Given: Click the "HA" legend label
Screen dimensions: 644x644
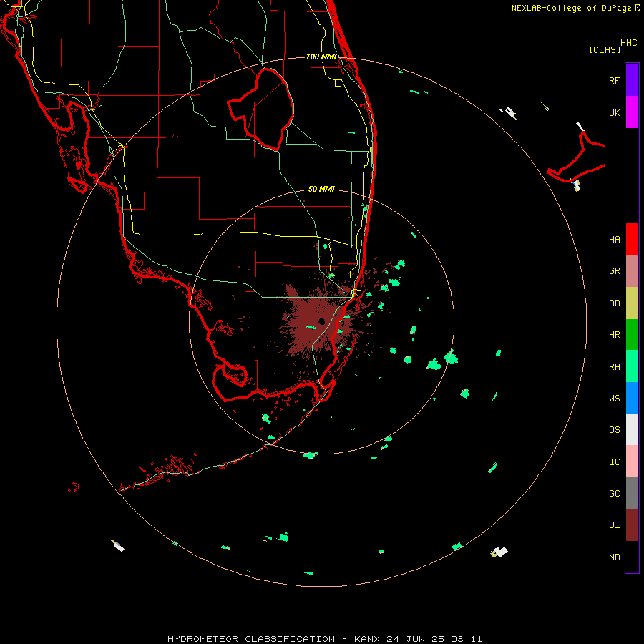Looking at the screenshot, I should tap(614, 240).
